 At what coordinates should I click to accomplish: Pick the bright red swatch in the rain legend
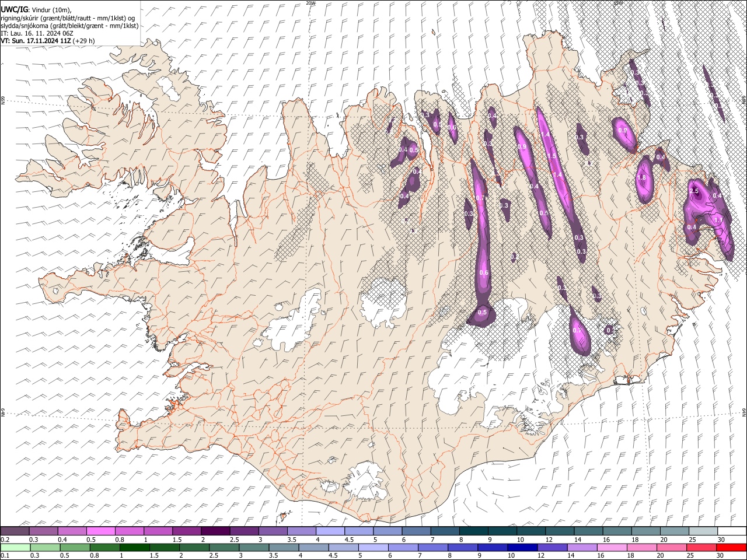click(x=731, y=547)
